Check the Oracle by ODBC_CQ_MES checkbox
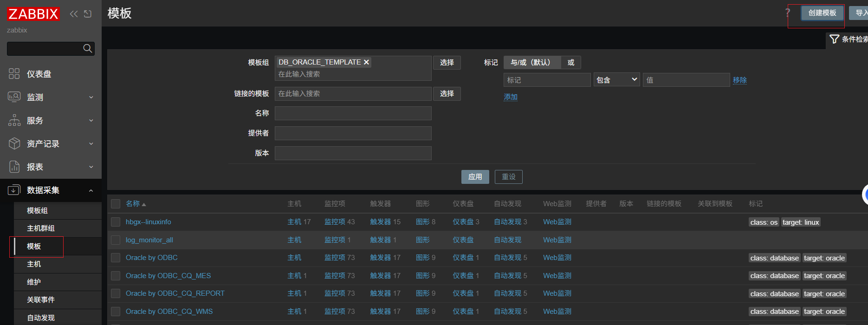Screen dimensions: 868x325 pyautogui.click(x=116, y=276)
